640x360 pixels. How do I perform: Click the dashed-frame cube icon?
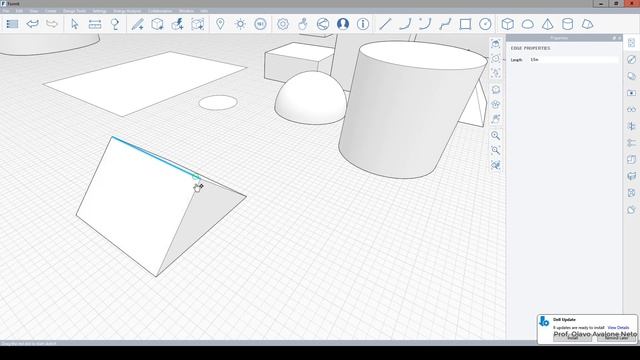(198, 24)
